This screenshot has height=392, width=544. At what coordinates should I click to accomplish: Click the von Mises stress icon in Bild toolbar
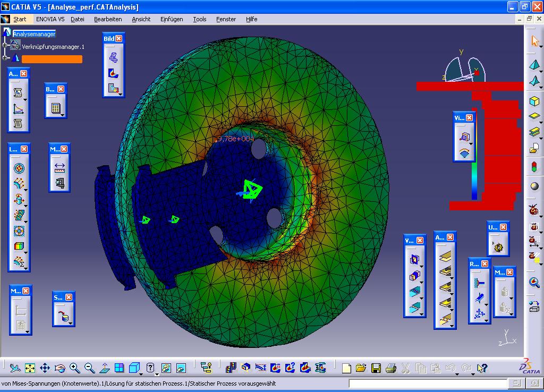(x=114, y=73)
